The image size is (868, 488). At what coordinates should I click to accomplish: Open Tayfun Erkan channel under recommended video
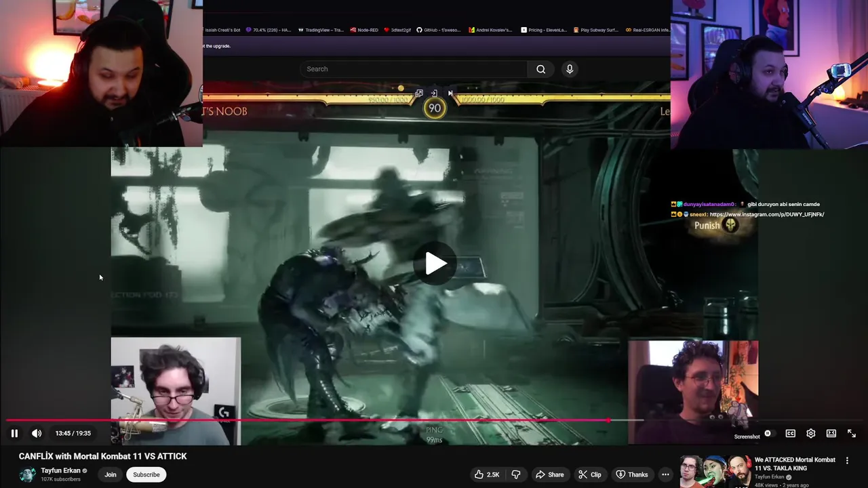[769, 476]
